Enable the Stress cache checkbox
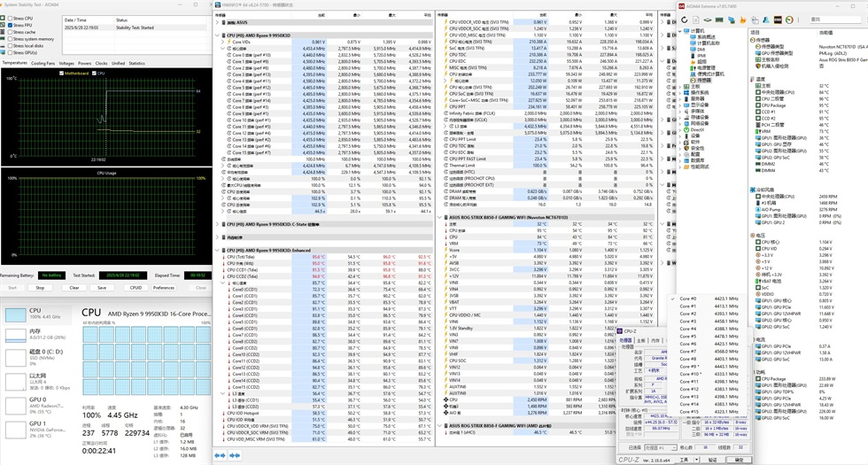 pyautogui.click(x=11, y=32)
